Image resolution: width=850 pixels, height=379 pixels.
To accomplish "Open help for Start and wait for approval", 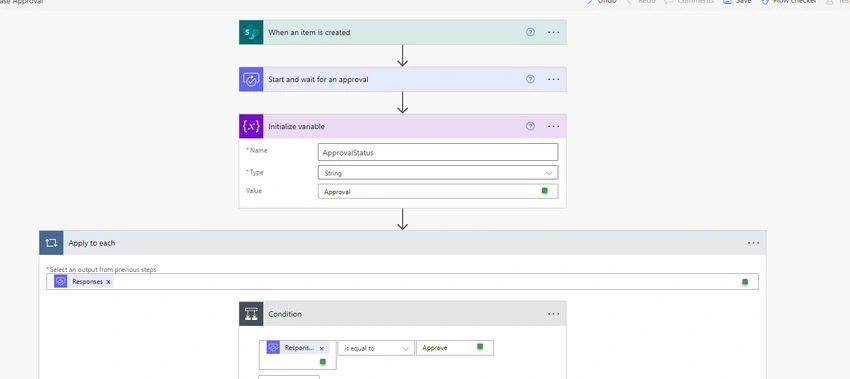I will point(530,79).
